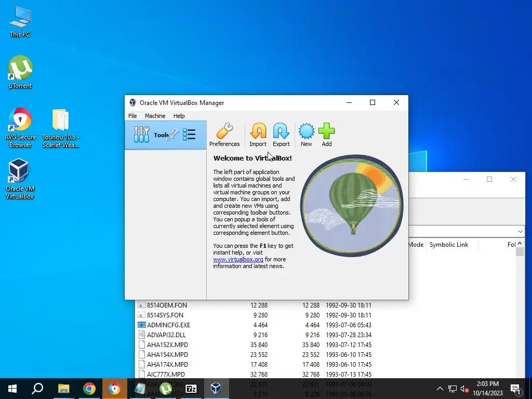Click the Mode column header

[416, 245]
